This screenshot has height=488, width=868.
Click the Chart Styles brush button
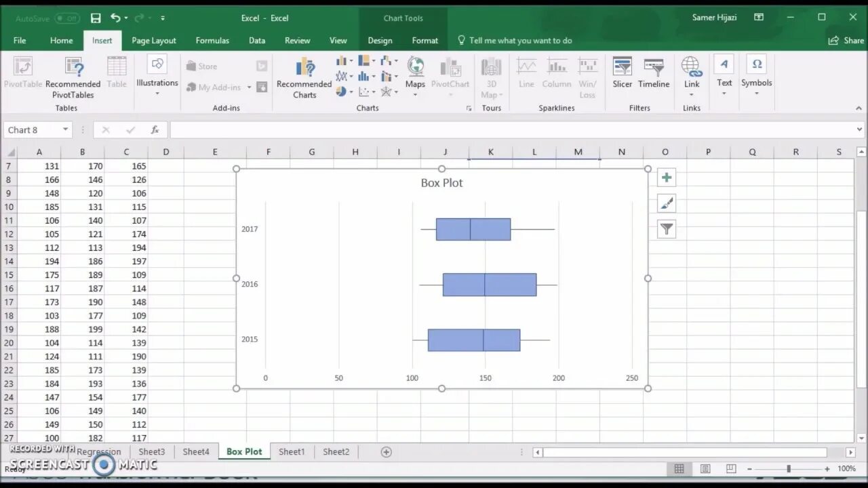[x=667, y=203]
